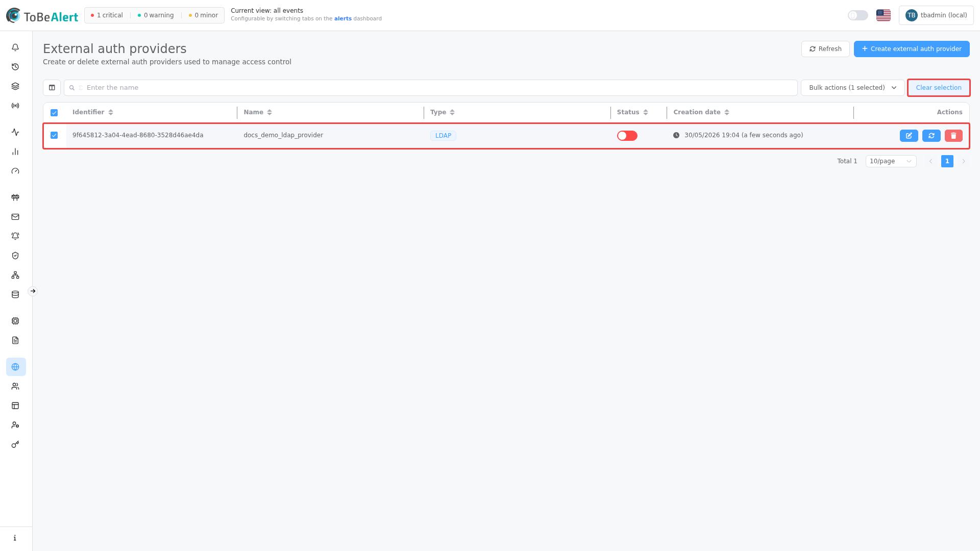Toggle the dark mode switch in header
980x551 pixels.
coord(857,15)
